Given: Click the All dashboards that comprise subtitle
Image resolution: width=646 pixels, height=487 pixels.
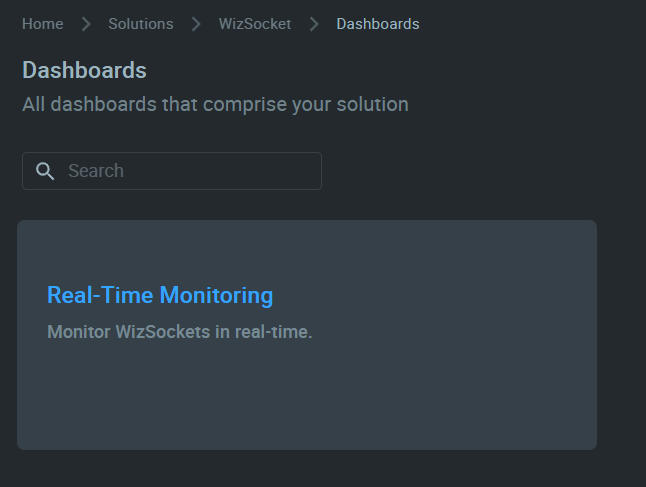Looking at the screenshot, I should click(x=215, y=104).
